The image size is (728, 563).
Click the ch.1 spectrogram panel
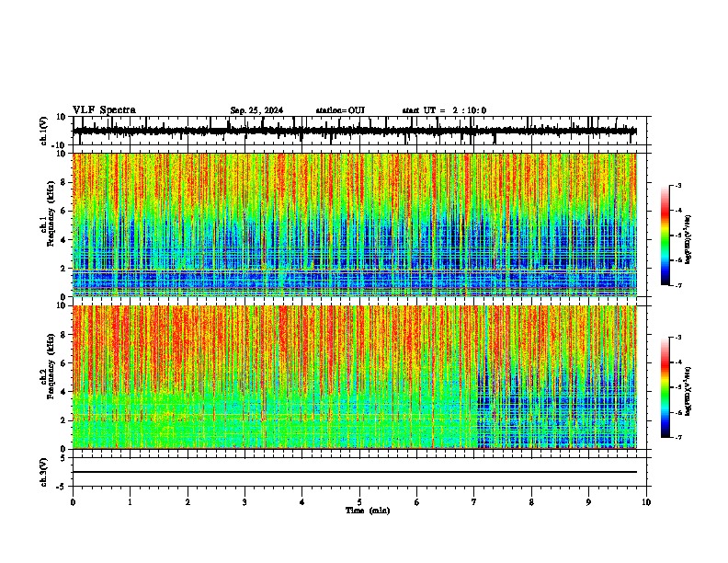pyautogui.click(x=355, y=224)
